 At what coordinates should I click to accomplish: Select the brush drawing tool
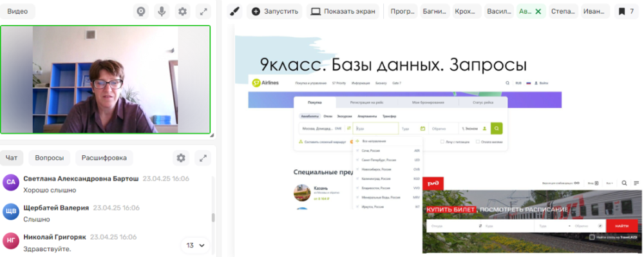(x=234, y=12)
